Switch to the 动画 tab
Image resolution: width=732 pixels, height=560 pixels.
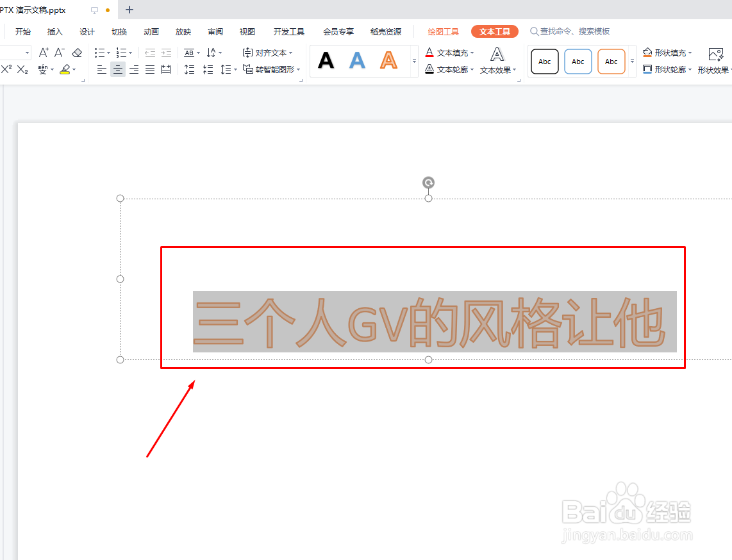(x=151, y=32)
